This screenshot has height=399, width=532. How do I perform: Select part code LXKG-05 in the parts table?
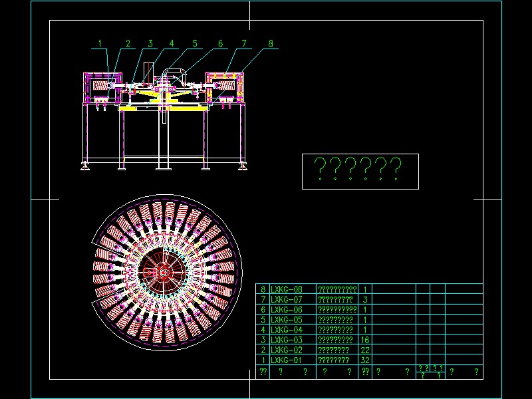287,320
